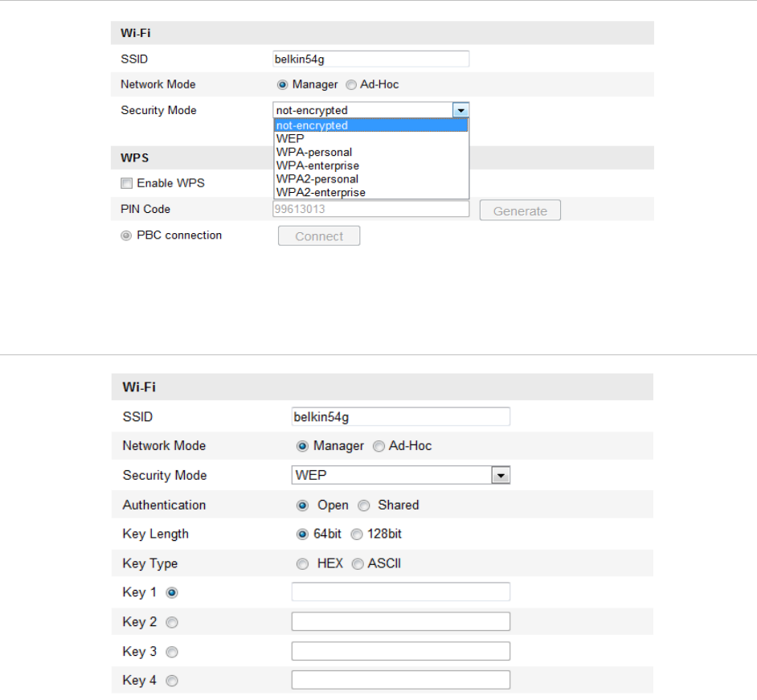Select the PBC connection radio button
The image size is (757, 700).
click(x=126, y=235)
